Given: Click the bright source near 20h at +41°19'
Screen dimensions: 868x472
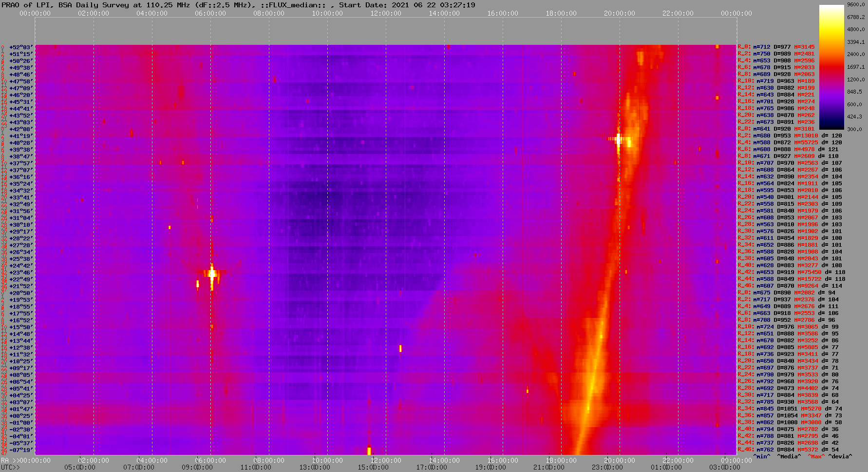Looking at the screenshot, I should click(618, 139).
